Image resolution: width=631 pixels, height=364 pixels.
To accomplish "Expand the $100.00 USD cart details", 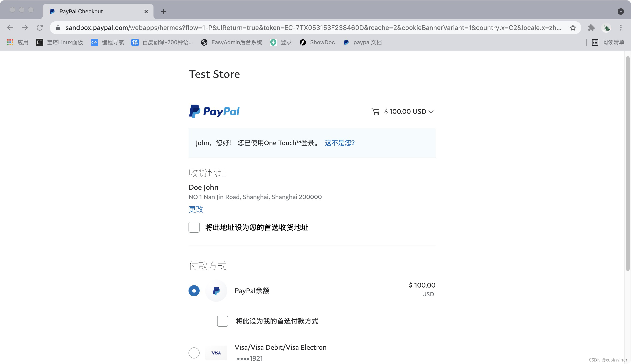I will pyautogui.click(x=409, y=112).
